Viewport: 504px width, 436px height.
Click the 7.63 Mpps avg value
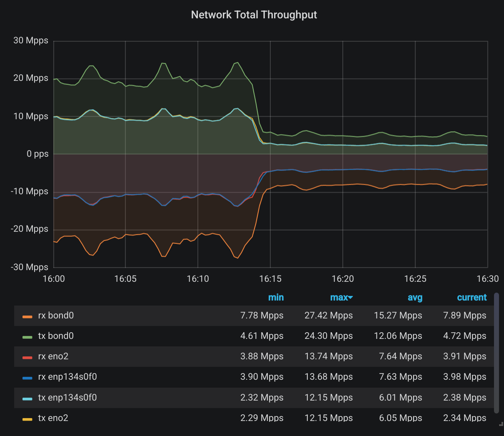tap(401, 377)
